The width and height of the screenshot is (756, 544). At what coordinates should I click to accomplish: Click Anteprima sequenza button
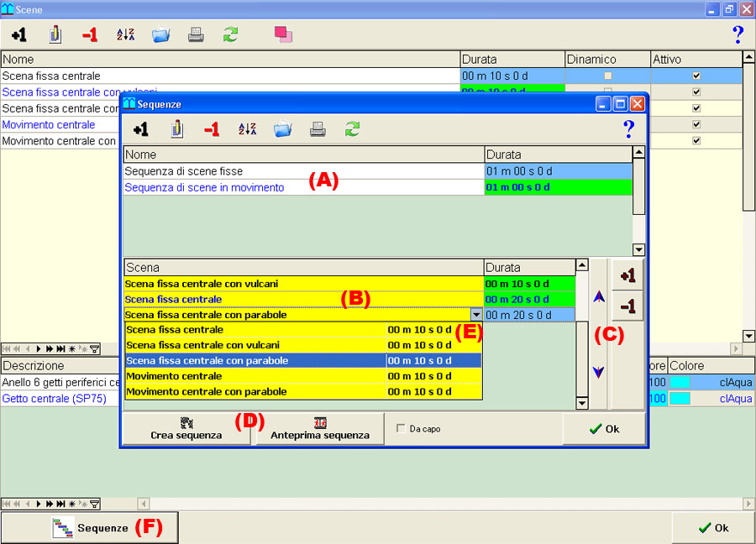[320, 429]
